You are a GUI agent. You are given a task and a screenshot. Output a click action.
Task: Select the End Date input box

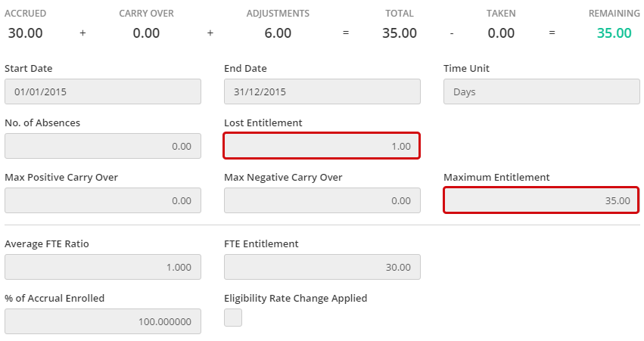click(322, 91)
